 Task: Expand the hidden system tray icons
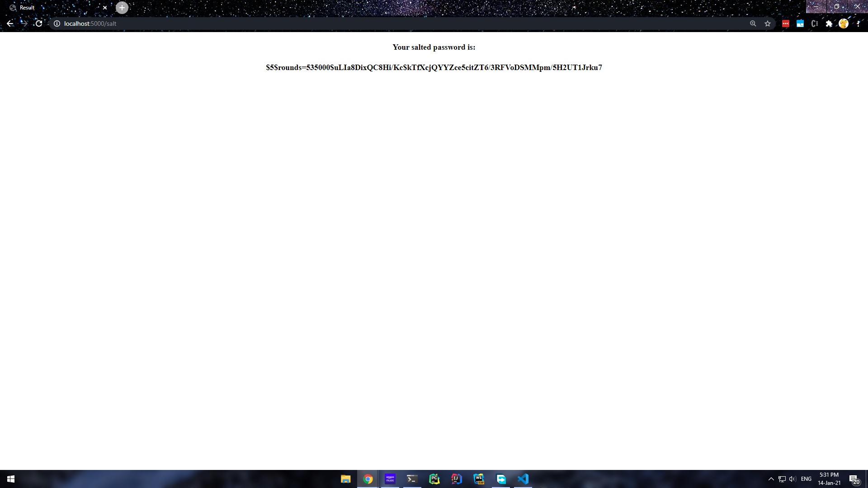click(771, 479)
